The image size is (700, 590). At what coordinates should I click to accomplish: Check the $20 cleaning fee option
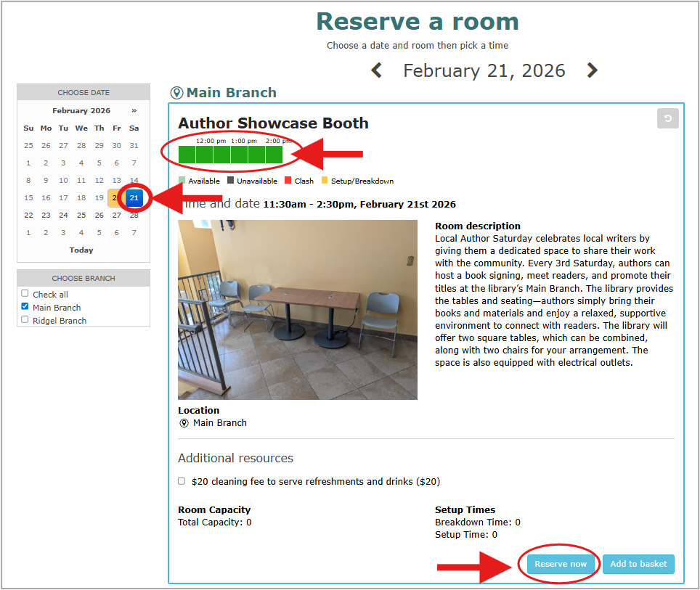(182, 481)
